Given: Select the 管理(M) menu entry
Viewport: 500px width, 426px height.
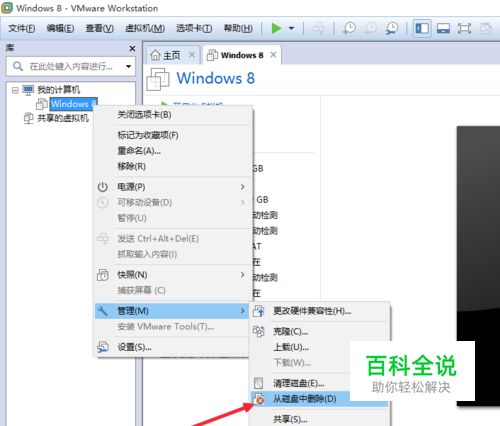Looking at the screenshot, I should tap(172, 311).
